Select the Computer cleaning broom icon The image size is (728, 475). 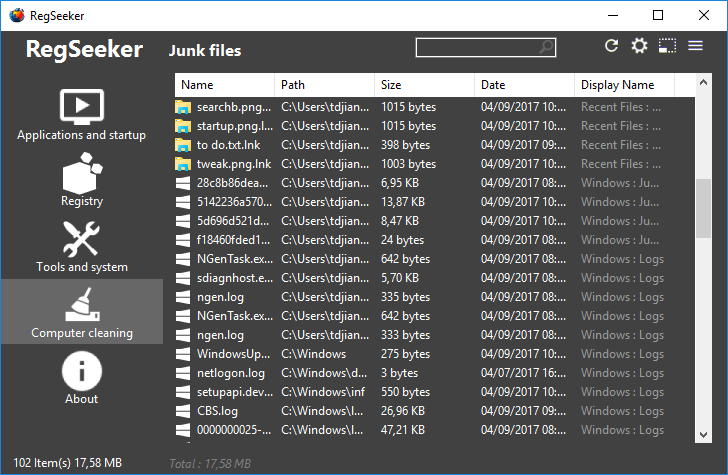82,305
